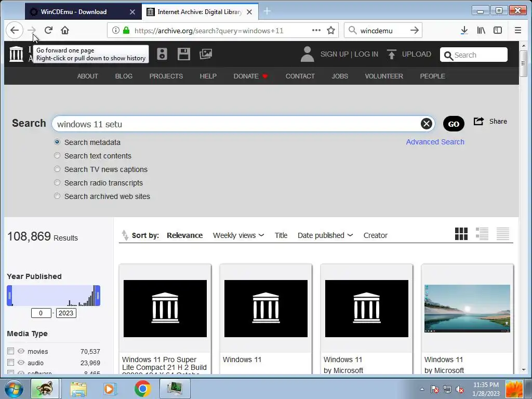
Task: Sort results by Creator
Action: [375, 235]
